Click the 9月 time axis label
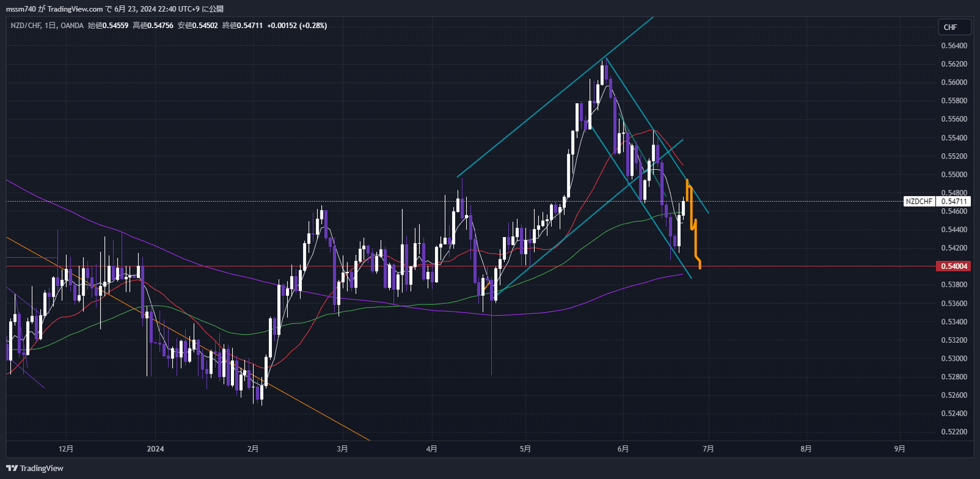This screenshot has height=479, width=980. pyautogui.click(x=899, y=449)
